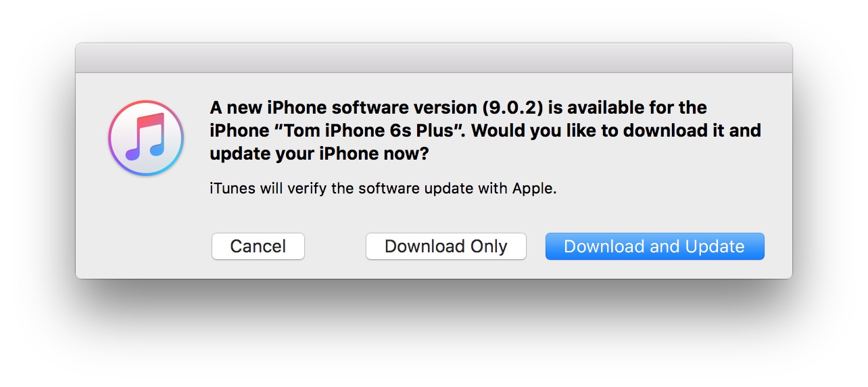Dismiss the dialog with the Cancel button
Image resolution: width=868 pixels, height=387 pixels.
point(258,246)
